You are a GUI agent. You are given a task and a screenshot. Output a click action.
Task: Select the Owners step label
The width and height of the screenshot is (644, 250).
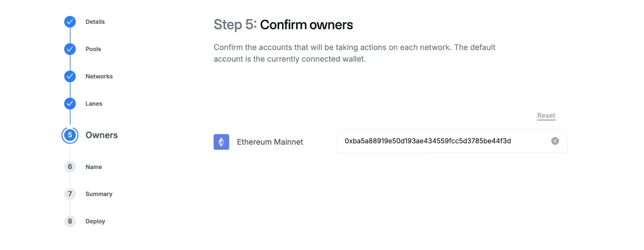(x=101, y=135)
